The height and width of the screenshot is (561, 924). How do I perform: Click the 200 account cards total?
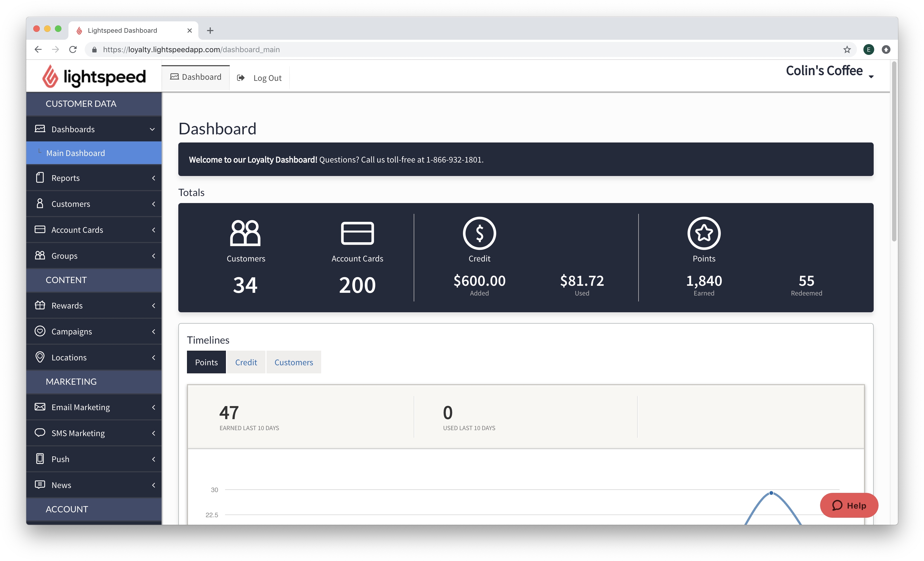357,285
